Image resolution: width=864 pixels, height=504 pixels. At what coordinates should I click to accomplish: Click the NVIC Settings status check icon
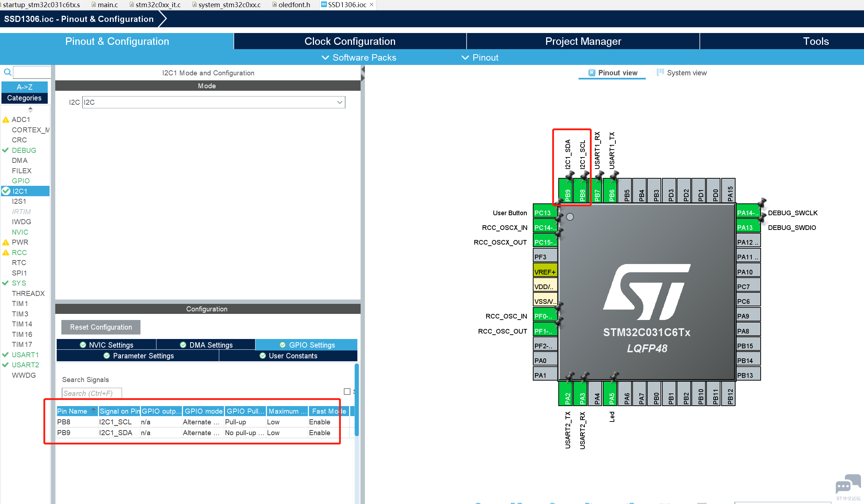click(x=83, y=345)
